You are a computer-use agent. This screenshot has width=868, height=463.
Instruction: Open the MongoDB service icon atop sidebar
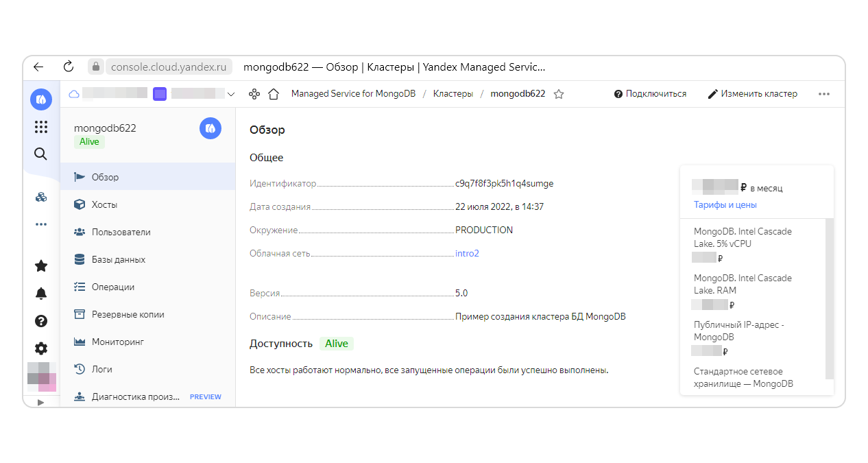tap(41, 99)
